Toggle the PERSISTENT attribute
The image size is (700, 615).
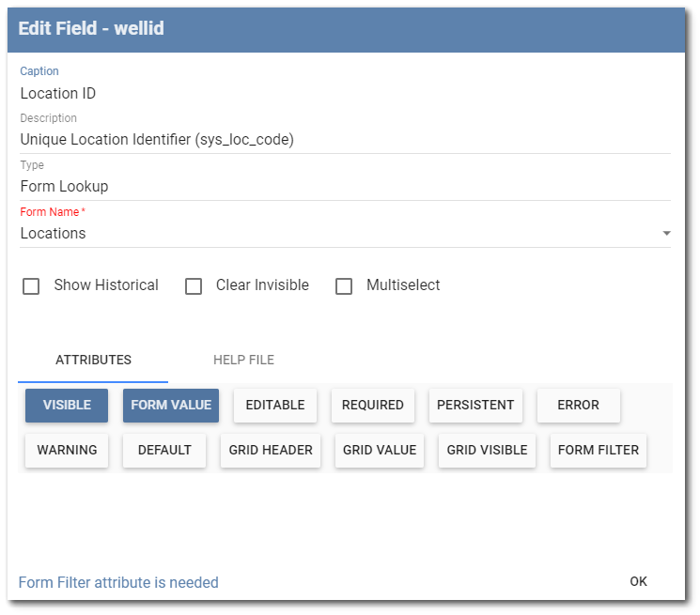click(x=475, y=405)
